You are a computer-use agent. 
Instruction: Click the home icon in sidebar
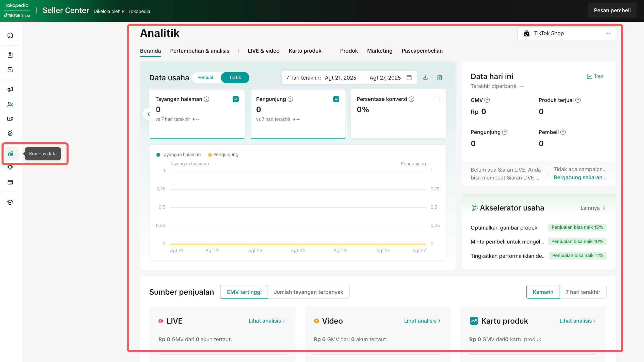coord(10,35)
